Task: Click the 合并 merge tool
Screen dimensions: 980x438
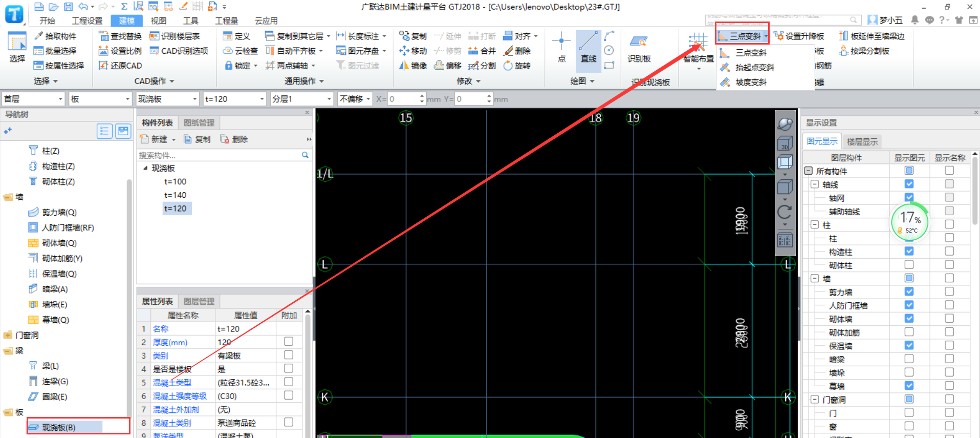Action: pos(482,51)
